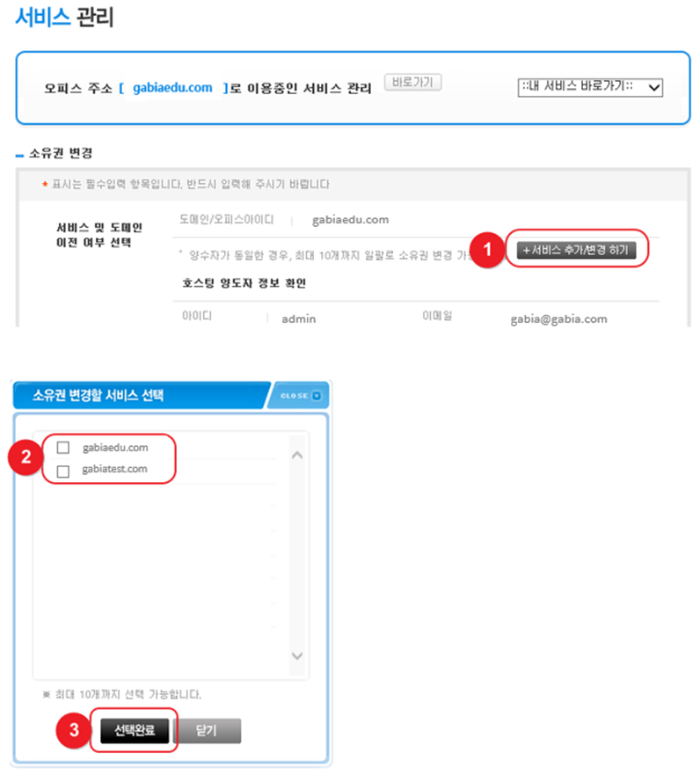Click the 소유권 변경할 서비스 선택 title bar
Screen dimensions: 700x775
(x=141, y=395)
